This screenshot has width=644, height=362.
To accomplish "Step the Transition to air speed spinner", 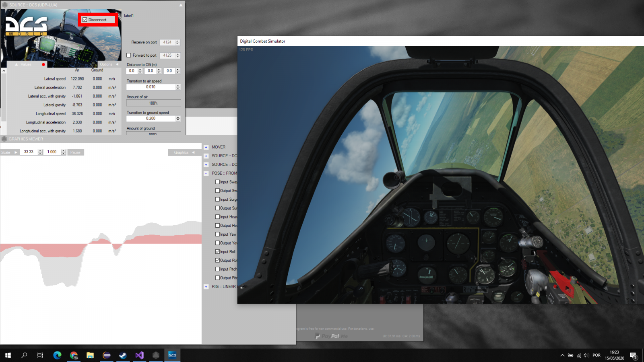I will pyautogui.click(x=178, y=87).
